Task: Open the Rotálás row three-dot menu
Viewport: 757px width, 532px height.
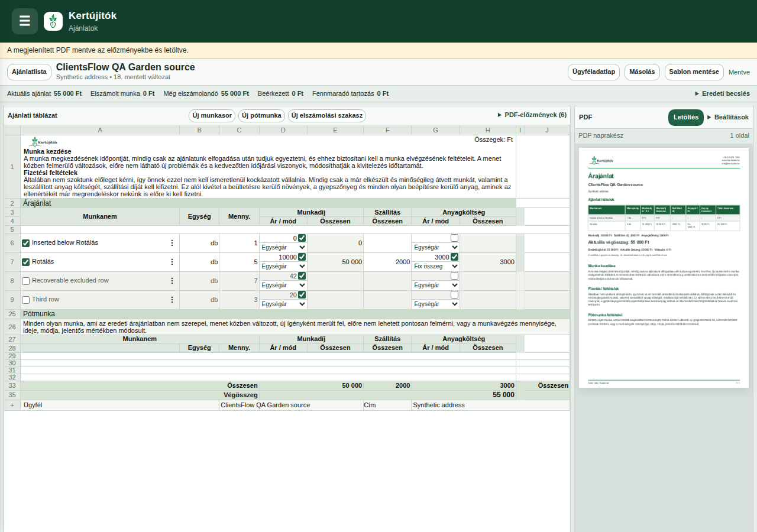Action: pyautogui.click(x=172, y=262)
